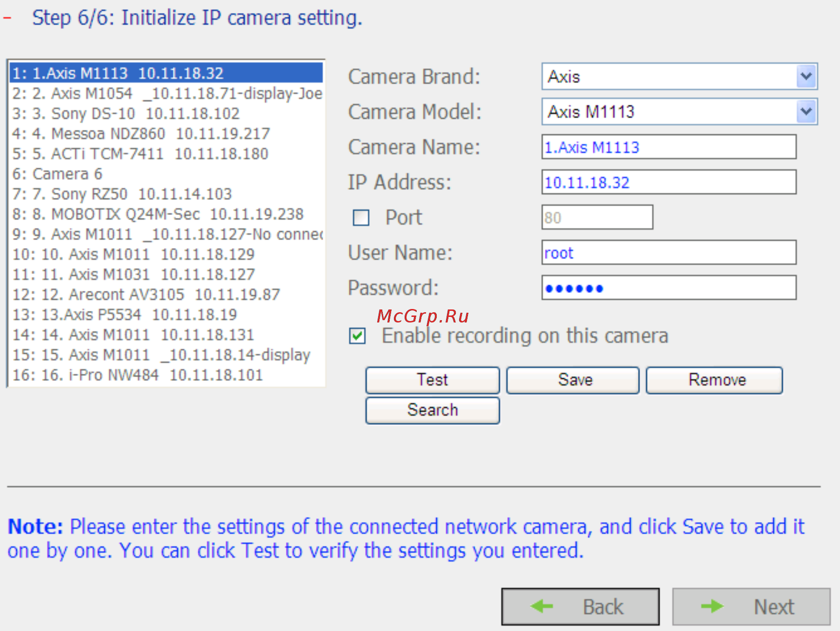Select camera 15 Axis M1011 display row
This screenshot has width=840, height=631.
pyautogui.click(x=166, y=355)
